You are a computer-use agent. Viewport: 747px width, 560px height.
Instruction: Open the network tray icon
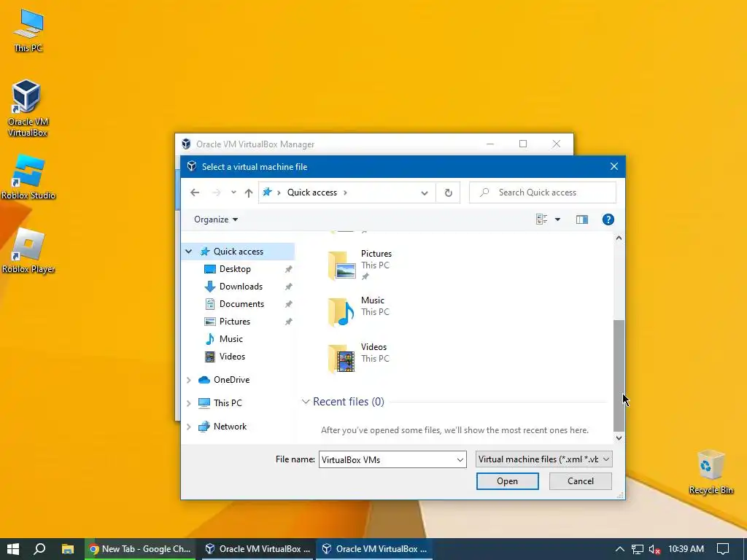tap(637, 549)
